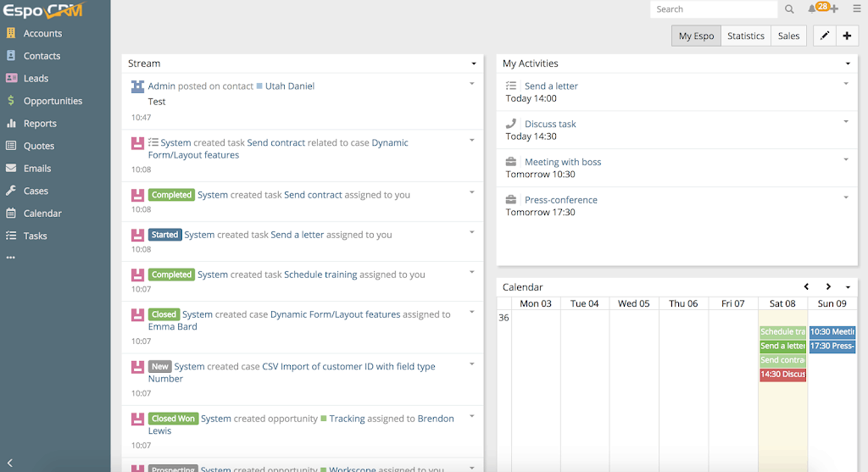This screenshot has height=472, width=868.
Task: Open the Meeting with boss activity
Action: point(562,162)
